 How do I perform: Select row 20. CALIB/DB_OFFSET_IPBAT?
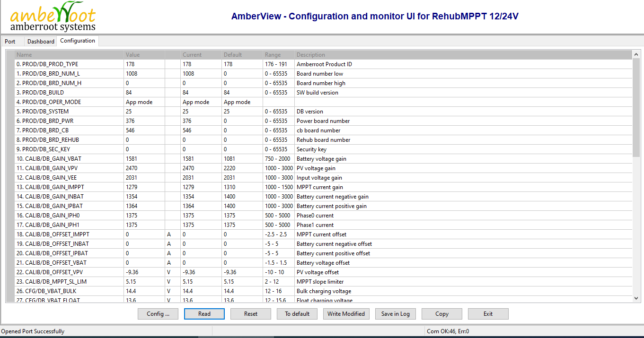[324, 253]
